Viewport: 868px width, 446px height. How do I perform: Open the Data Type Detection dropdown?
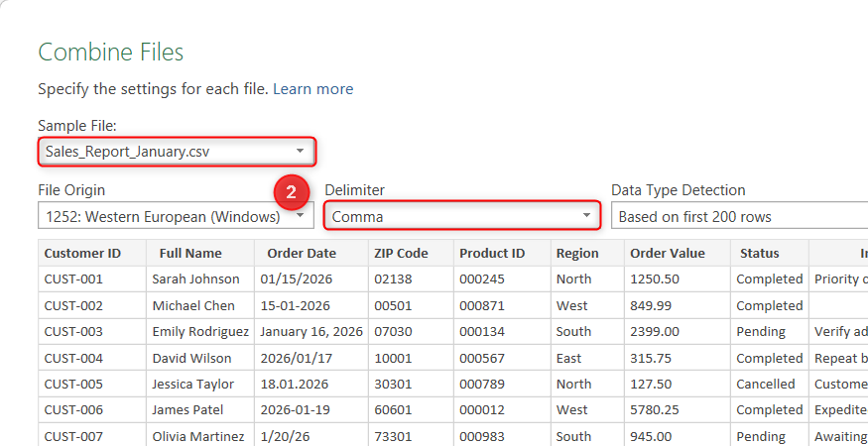click(740, 216)
